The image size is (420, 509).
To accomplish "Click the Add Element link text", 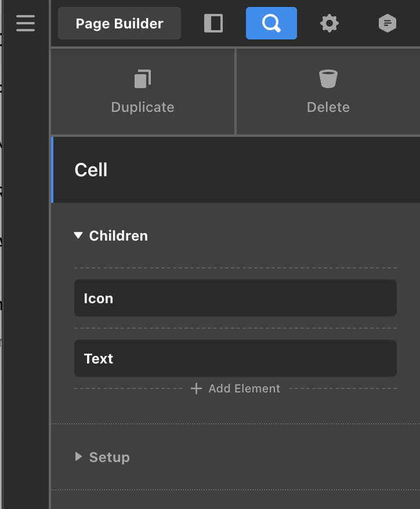I will [244, 388].
